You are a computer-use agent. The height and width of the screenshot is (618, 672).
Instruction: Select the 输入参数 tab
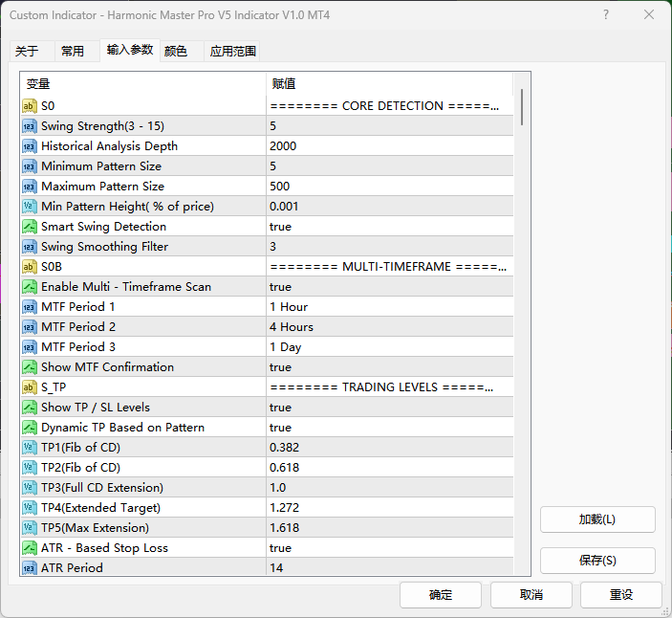click(130, 50)
